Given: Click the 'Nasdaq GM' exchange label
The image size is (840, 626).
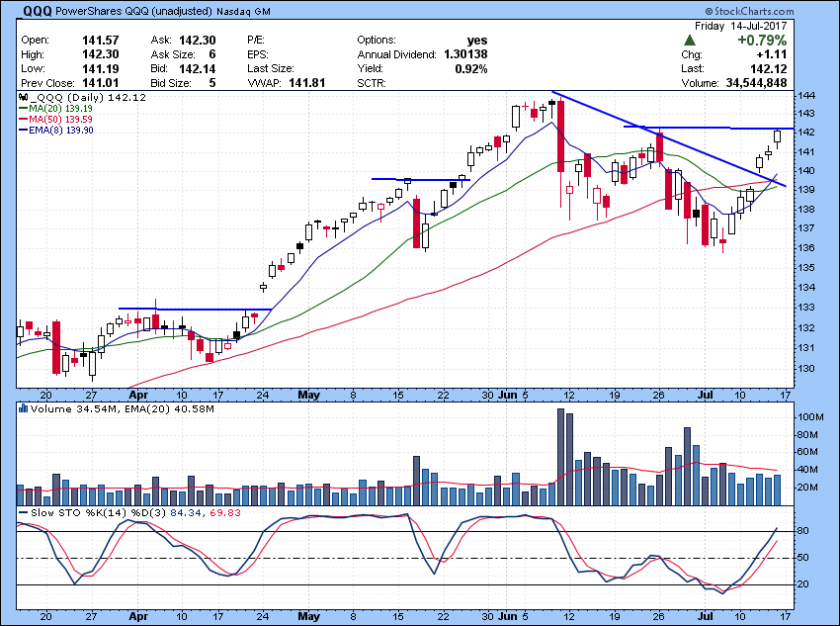Looking at the screenshot, I should tap(243, 11).
